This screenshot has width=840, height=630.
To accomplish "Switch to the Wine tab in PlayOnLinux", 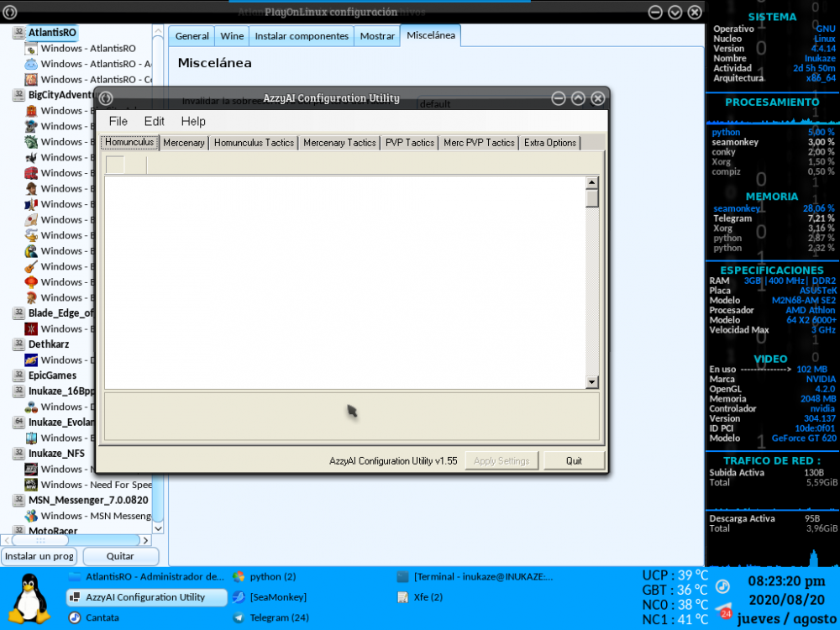I will (x=231, y=36).
